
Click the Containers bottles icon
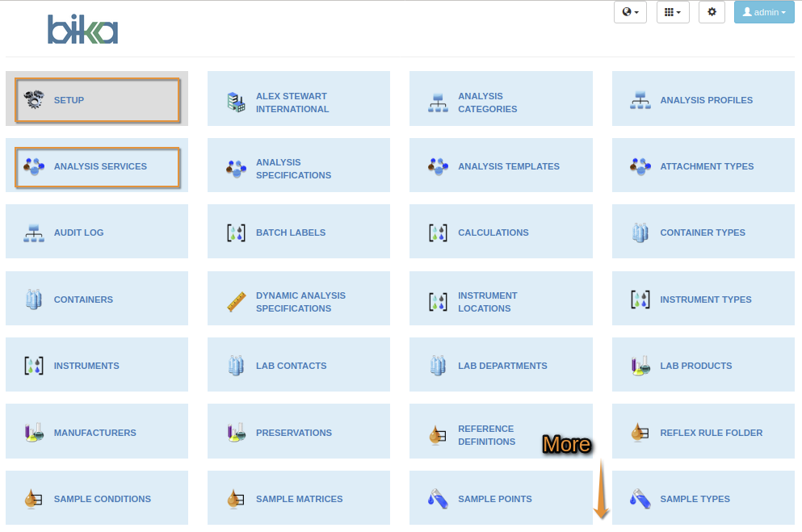(x=33, y=300)
